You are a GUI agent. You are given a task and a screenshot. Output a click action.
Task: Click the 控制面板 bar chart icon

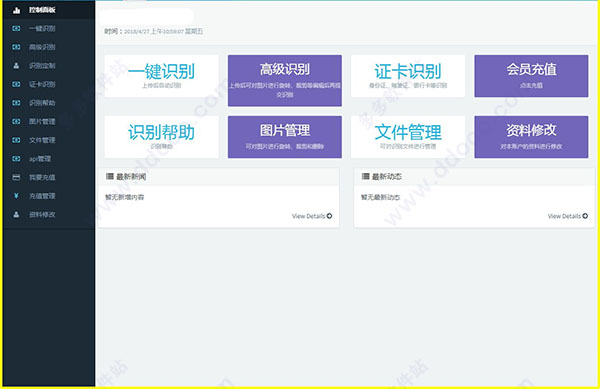click(16, 10)
